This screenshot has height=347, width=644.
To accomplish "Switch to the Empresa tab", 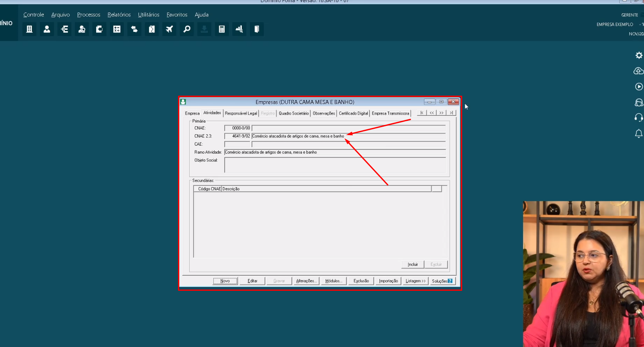I will click(x=192, y=113).
